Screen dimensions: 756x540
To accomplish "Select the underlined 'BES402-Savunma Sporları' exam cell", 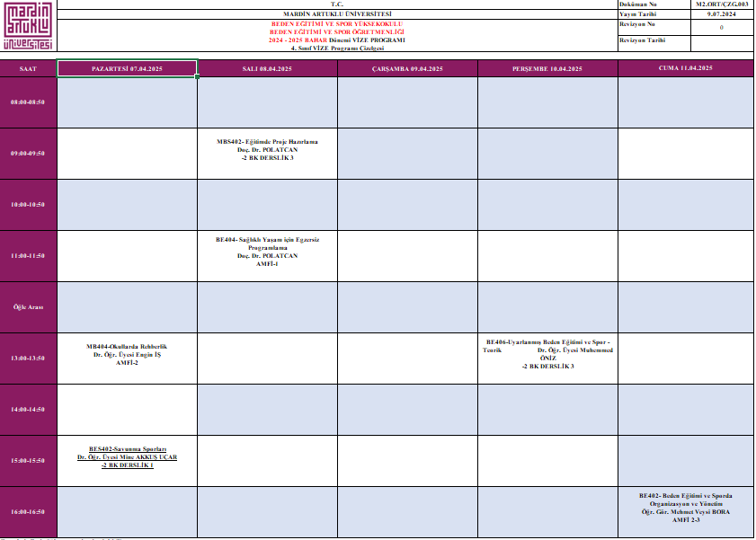I will pyautogui.click(x=128, y=461).
